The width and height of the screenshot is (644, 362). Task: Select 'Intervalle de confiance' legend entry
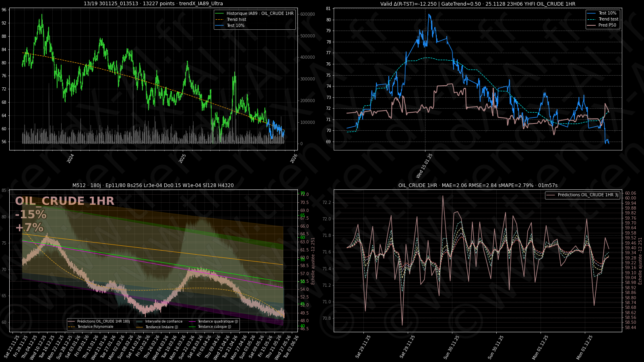coord(163,321)
